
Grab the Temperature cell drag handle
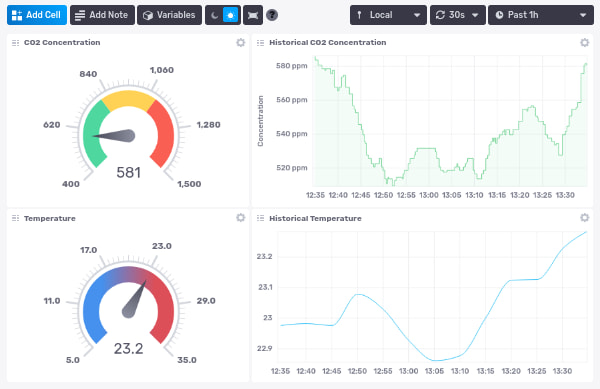[15, 218]
